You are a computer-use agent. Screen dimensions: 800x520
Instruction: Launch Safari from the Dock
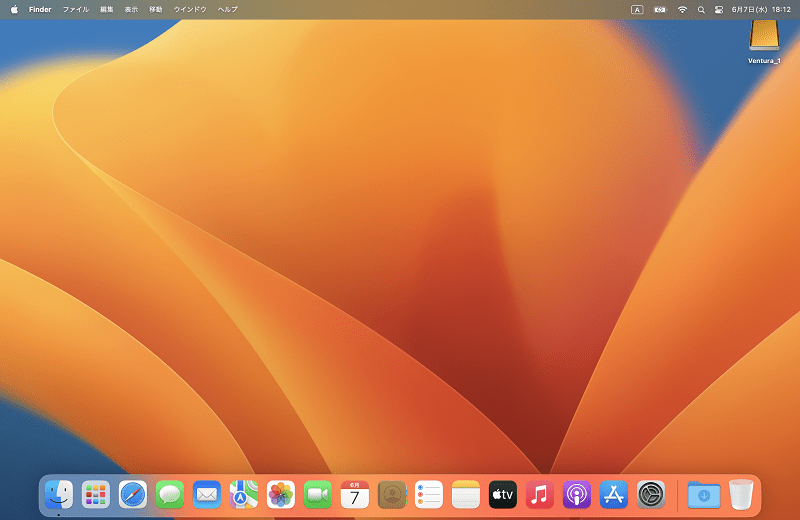(x=133, y=494)
